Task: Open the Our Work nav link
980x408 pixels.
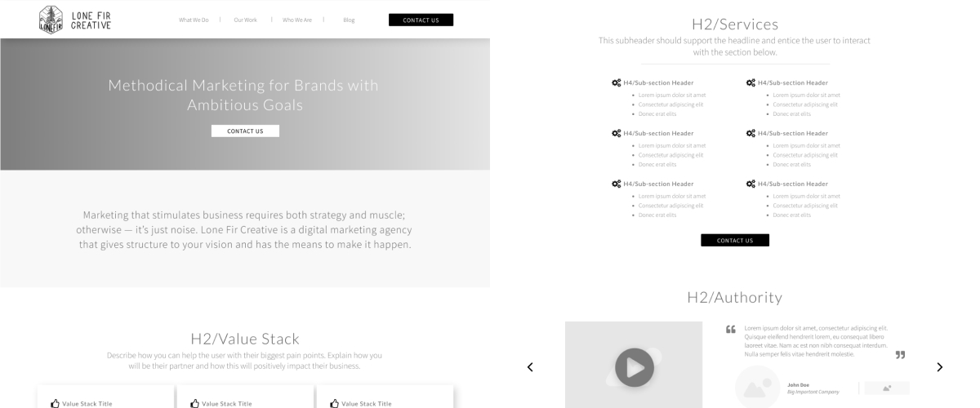Action: point(245,20)
